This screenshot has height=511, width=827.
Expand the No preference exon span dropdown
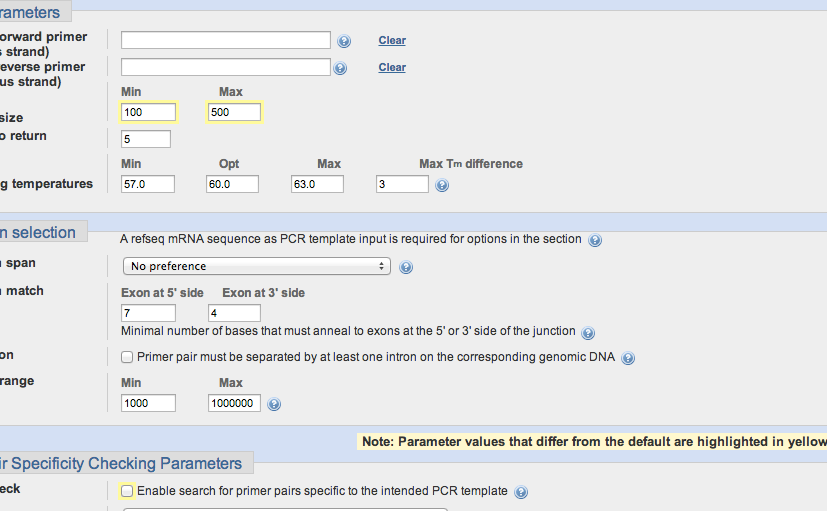coord(256,266)
